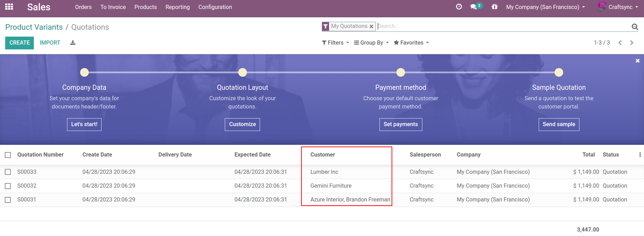Viewport: 644px width, 236px height.
Task: Tick the checkbox for S00032
Action: coord(8,186)
